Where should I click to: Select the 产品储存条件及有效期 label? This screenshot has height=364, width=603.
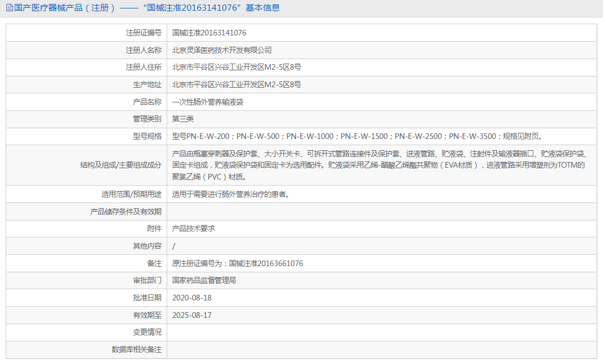click(x=126, y=212)
